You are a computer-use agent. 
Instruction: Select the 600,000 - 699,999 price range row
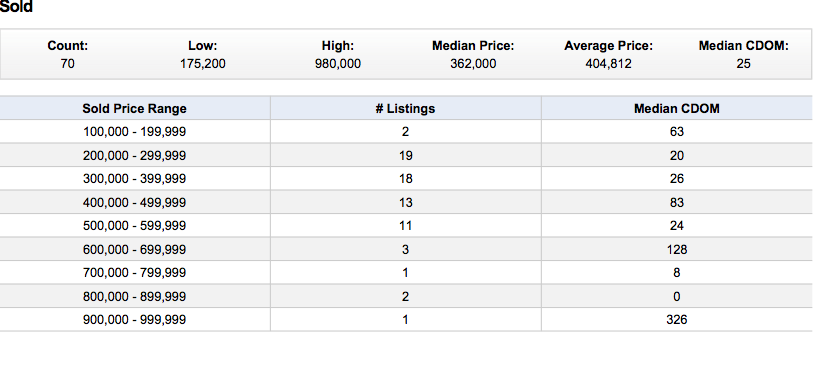(406, 249)
